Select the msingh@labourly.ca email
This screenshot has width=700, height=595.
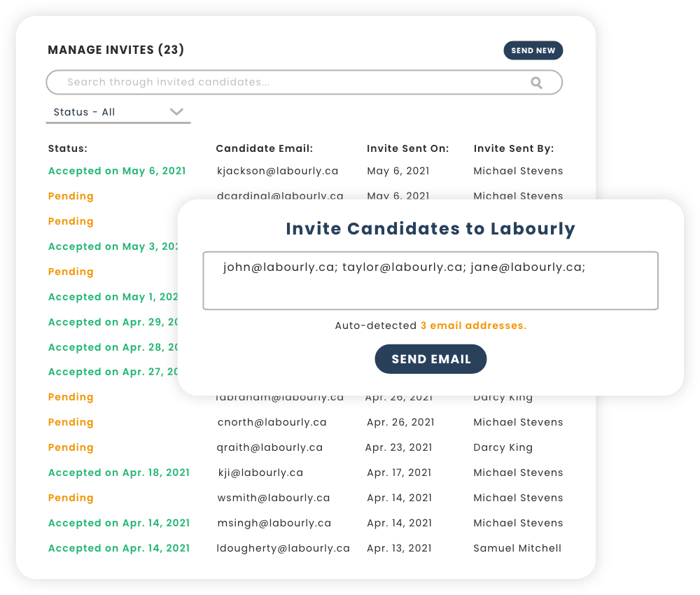pyautogui.click(x=274, y=523)
